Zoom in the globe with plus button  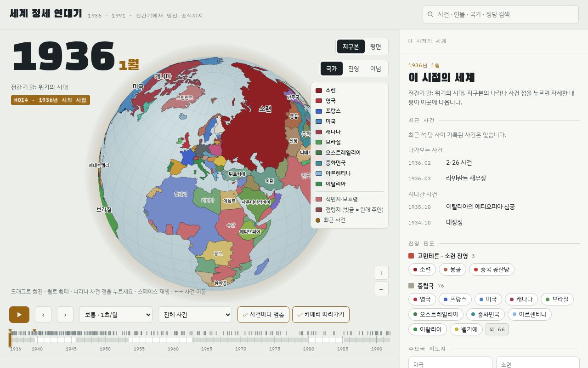point(381,272)
